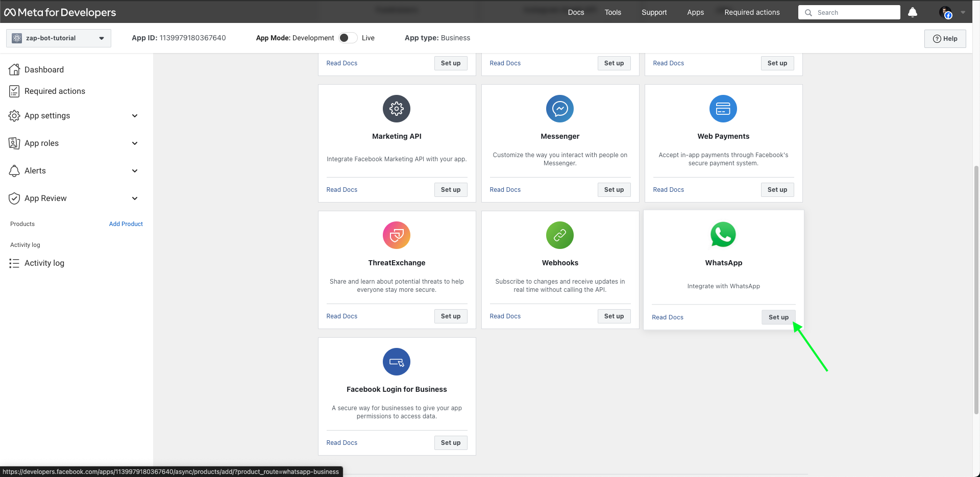Open the Tools menu
The image size is (980, 477).
click(613, 12)
